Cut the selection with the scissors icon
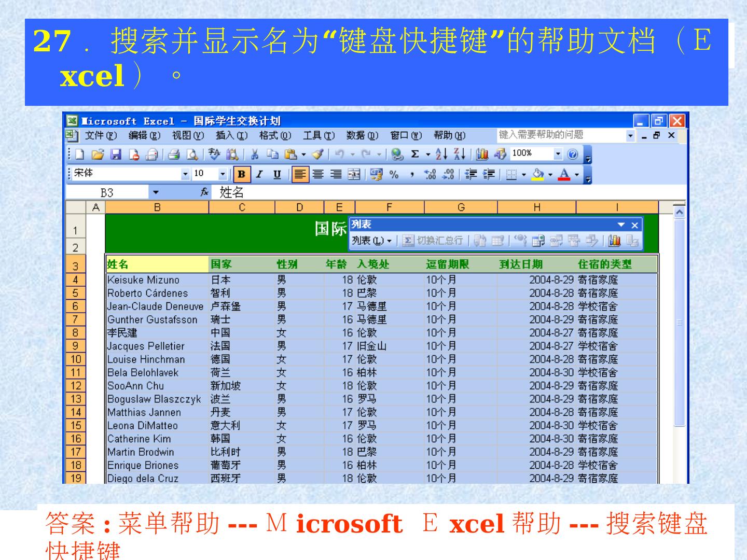The width and height of the screenshot is (747, 560). click(255, 154)
